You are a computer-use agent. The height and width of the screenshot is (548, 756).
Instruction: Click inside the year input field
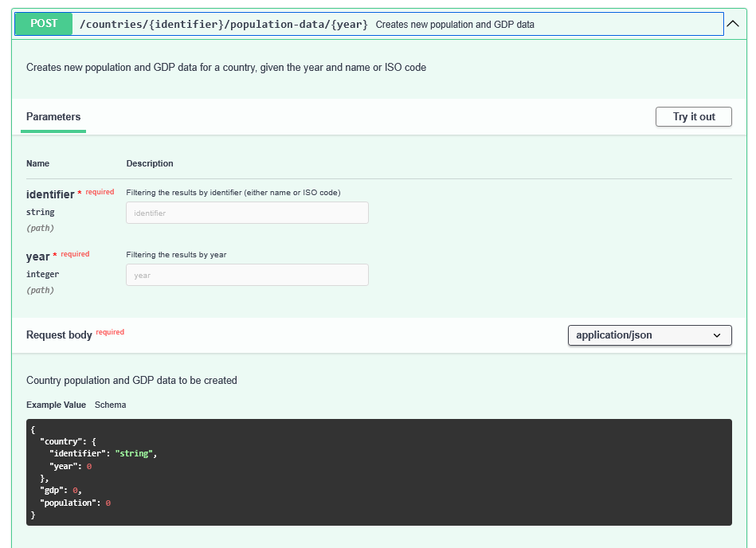(x=247, y=275)
